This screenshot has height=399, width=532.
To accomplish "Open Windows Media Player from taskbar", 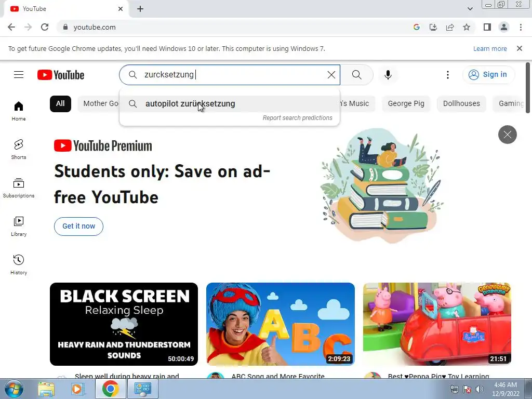I will [78, 389].
